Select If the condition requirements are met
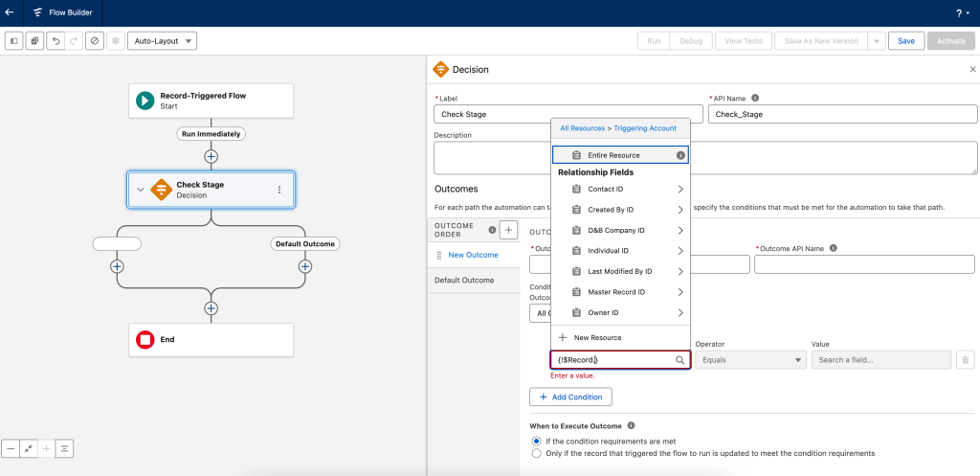 click(536, 441)
